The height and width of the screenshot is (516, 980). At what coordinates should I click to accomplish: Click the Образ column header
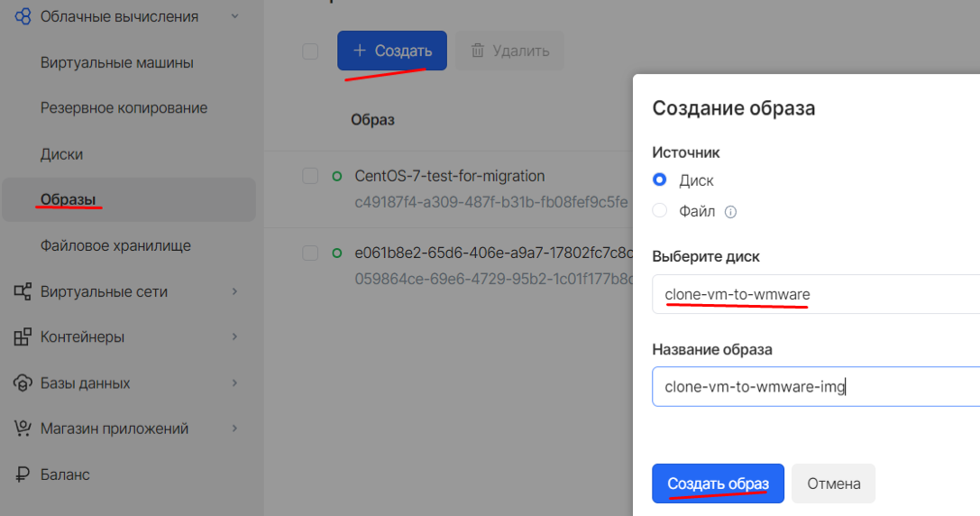coord(372,119)
